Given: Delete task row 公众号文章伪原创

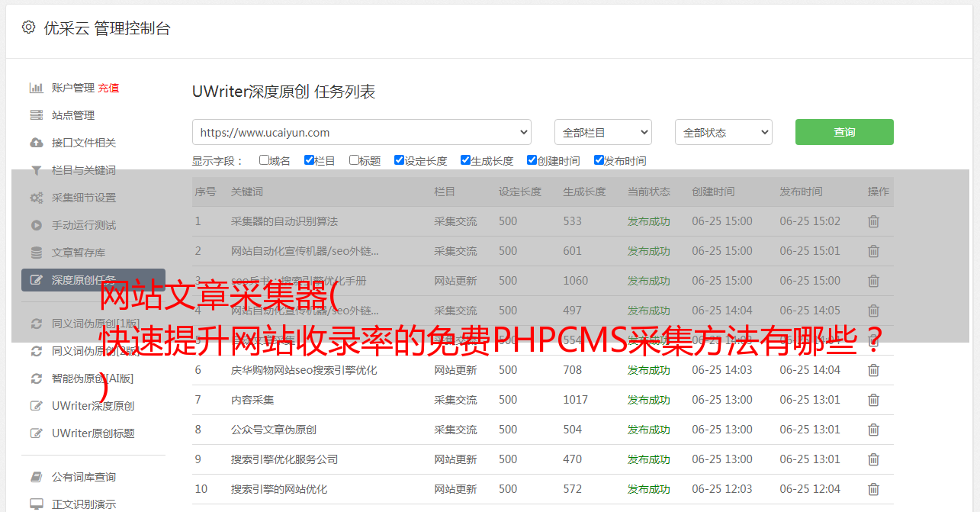Looking at the screenshot, I should click(873, 430).
